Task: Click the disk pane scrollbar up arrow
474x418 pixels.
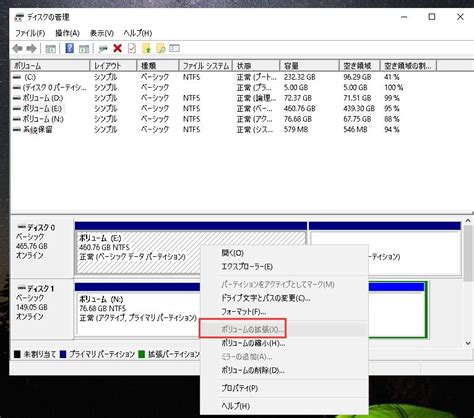Action: coord(468,221)
